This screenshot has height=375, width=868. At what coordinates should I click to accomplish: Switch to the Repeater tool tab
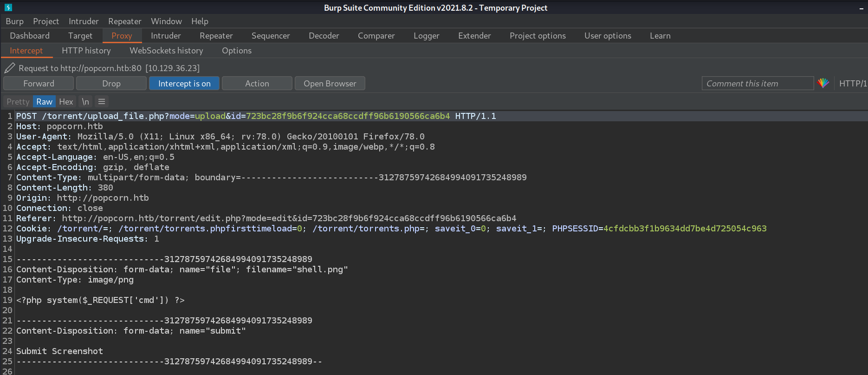point(216,36)
